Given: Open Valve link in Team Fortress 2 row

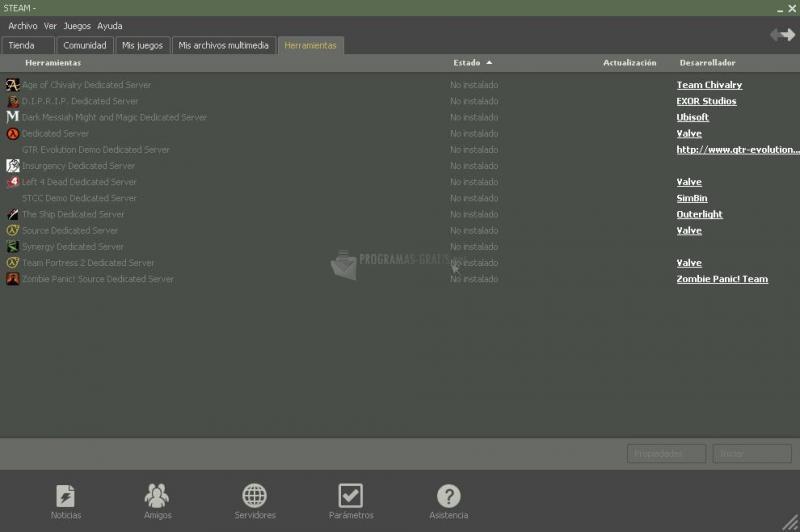Looking at the screenshot, I should pos(689,263).
